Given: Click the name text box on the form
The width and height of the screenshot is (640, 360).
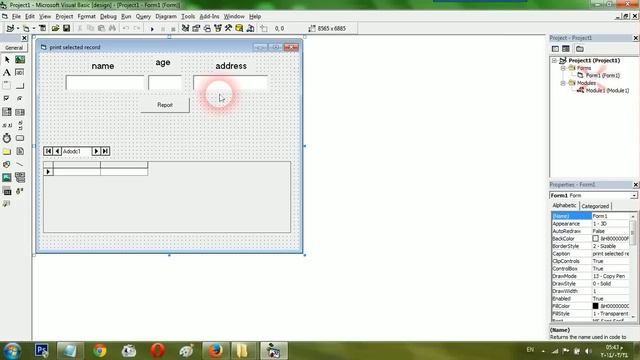Looking at the screenshot, I should (x=105, y=82).
